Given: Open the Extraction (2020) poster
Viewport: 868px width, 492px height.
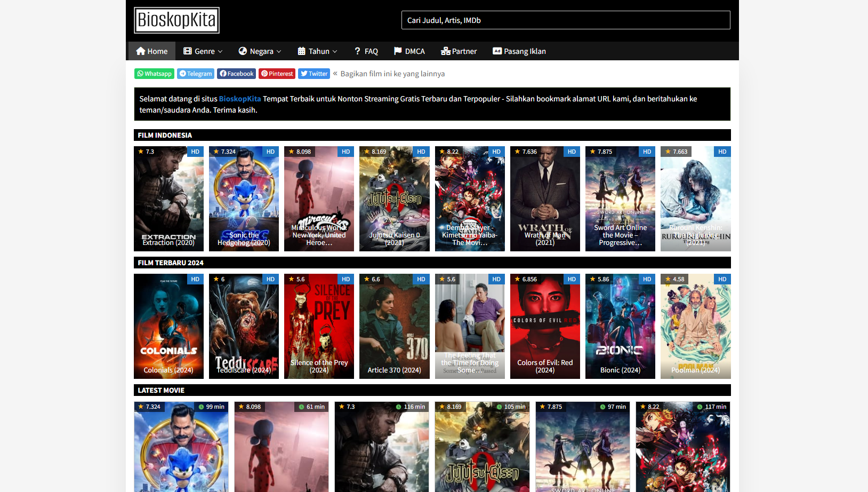Looking at the screenshot, I should [168, 199].
